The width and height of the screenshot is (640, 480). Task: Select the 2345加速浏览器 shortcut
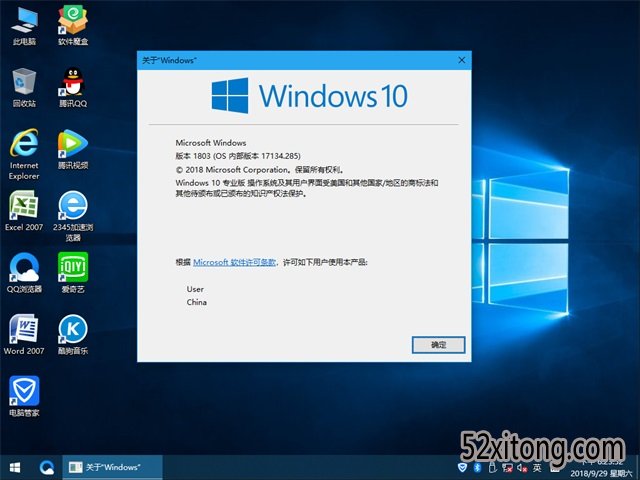click(x=73, y=216)
